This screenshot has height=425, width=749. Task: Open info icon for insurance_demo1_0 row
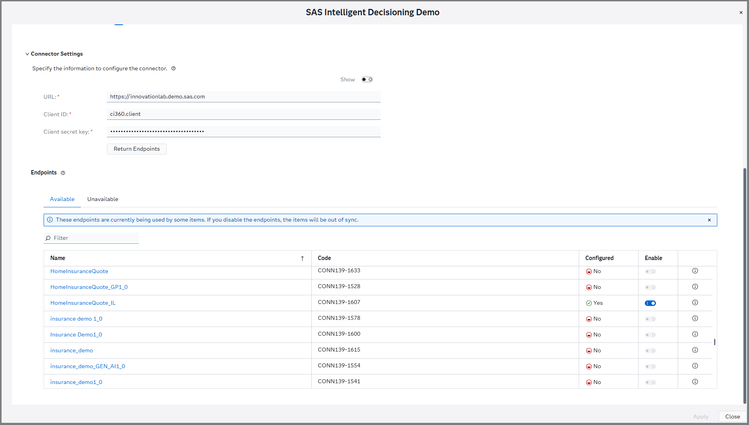pyautogui.click(x=695, y=382)
